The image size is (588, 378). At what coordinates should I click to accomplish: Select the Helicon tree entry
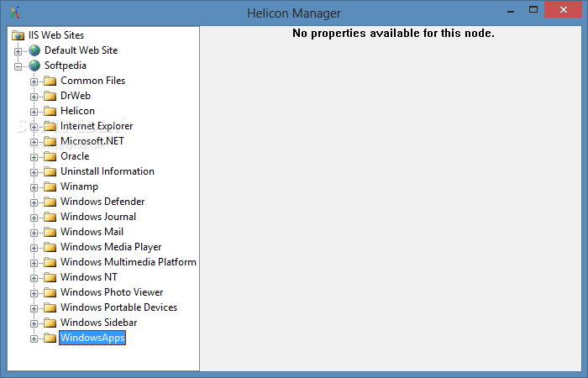click(x=77, y=111)
